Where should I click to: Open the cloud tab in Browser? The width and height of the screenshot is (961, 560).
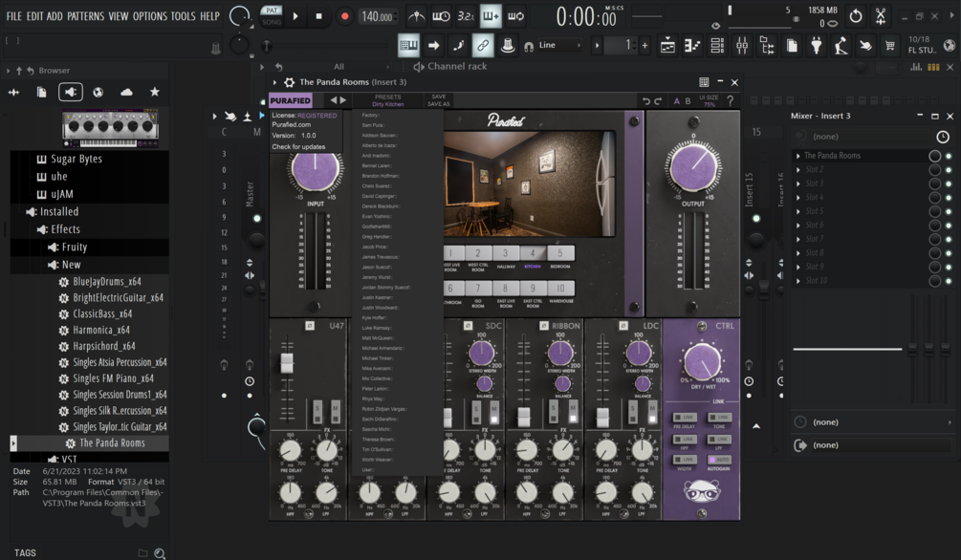point(126,92)
